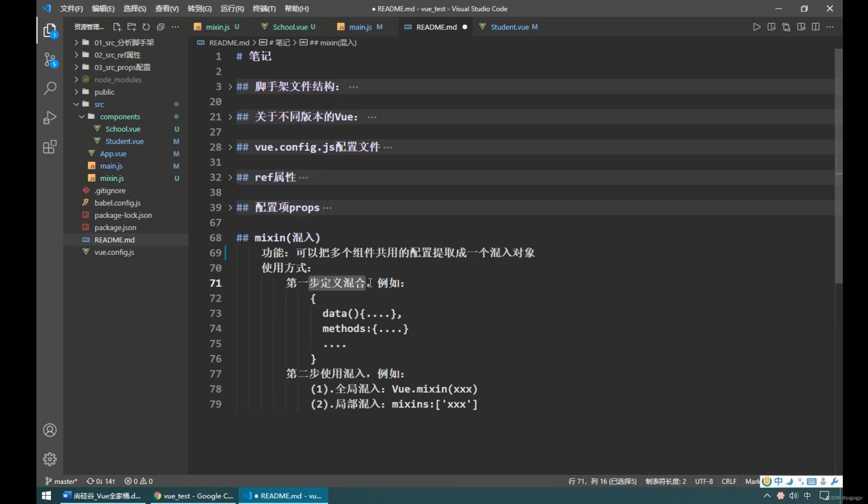868x504 pixels.
Task: Open the Search view
Action: click(x=50, y=89)
